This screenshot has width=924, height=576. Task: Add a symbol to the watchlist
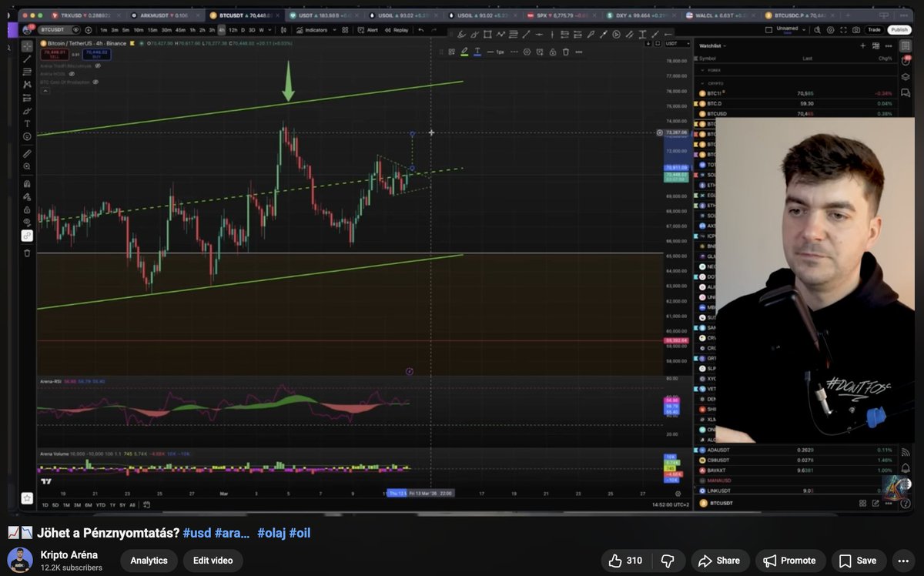click(863, 46)
